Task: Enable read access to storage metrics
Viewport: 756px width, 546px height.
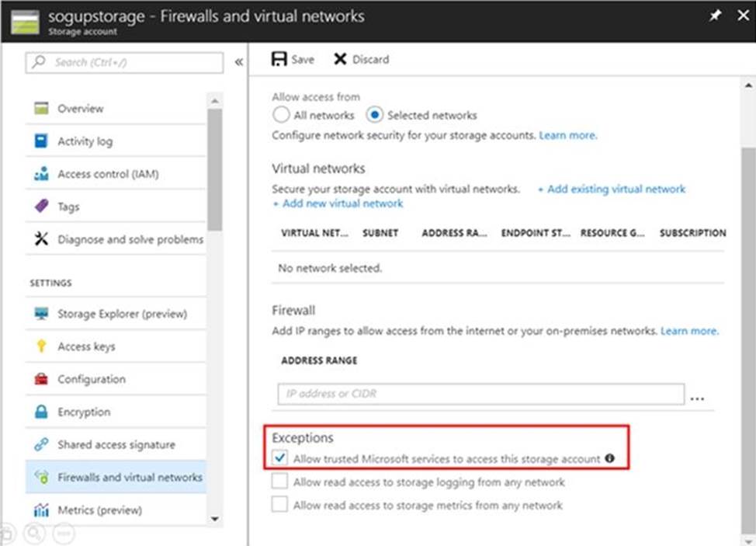Action: [x=280, y=505]
